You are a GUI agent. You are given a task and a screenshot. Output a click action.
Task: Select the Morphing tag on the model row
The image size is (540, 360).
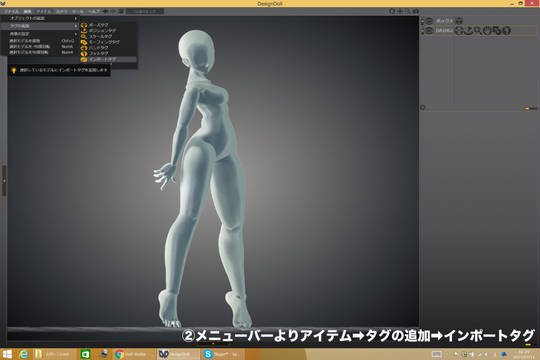point(496,31)
